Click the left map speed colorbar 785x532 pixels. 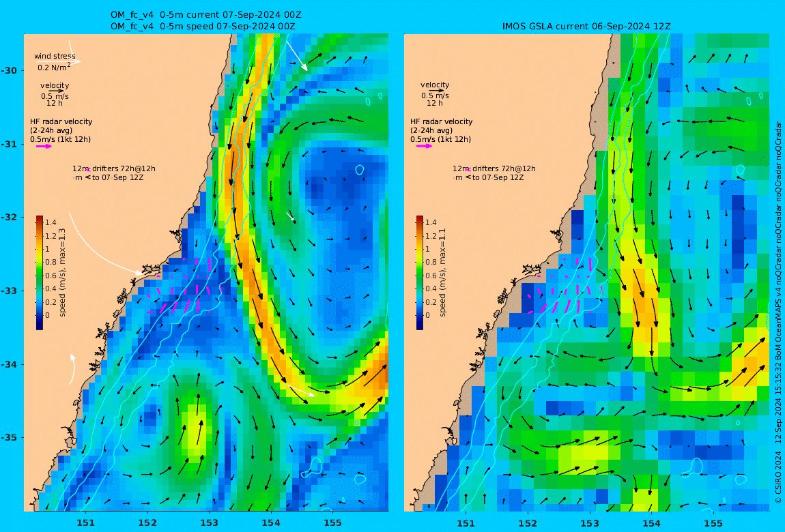[40, 273]
